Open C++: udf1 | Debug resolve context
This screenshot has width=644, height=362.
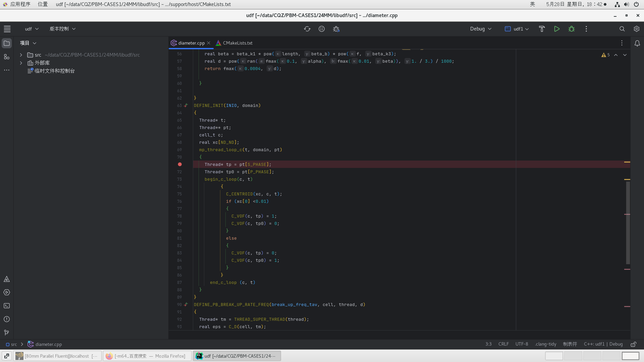[603, 344]
